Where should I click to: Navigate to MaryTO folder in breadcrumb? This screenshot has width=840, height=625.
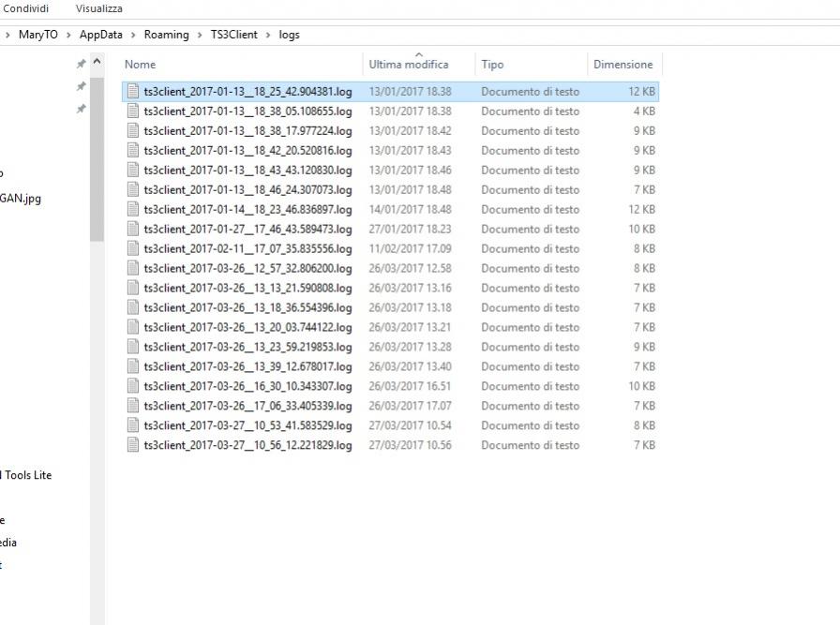(37, 35)
